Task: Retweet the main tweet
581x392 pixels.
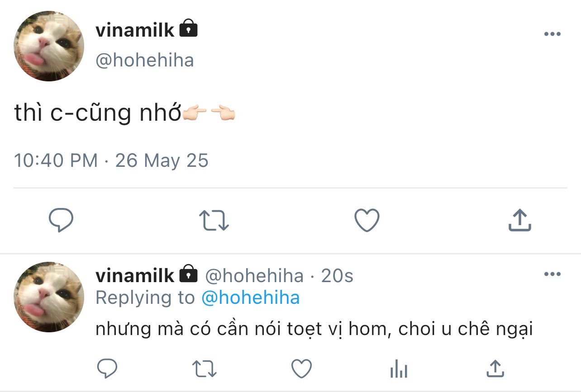Action: click(214, 220)
